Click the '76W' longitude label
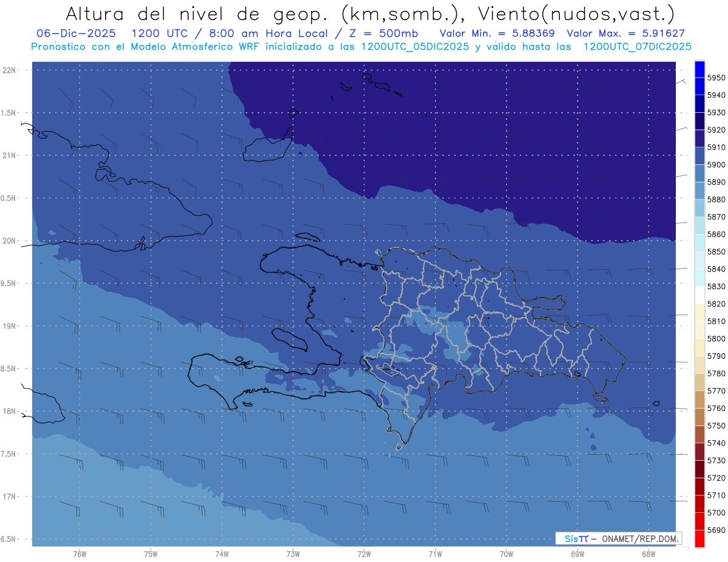Image resolution: width=728 pixels, height=562 pixels. coord(79,554)
